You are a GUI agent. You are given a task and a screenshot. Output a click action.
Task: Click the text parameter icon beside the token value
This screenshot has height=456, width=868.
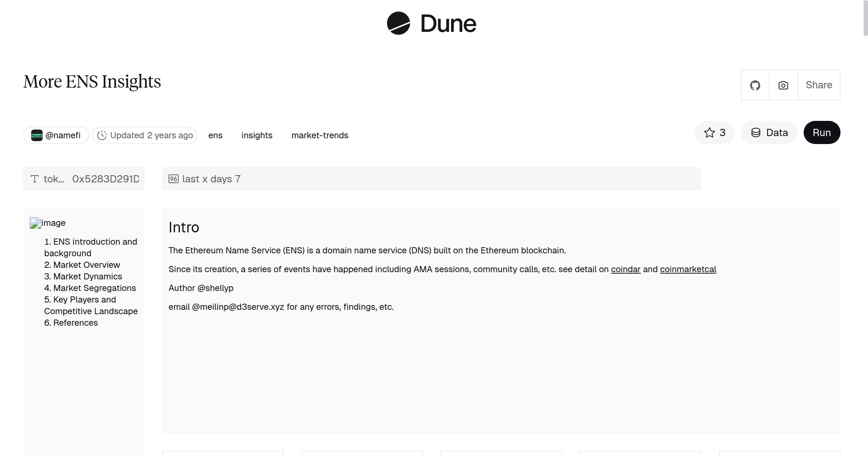coord(34,179)
